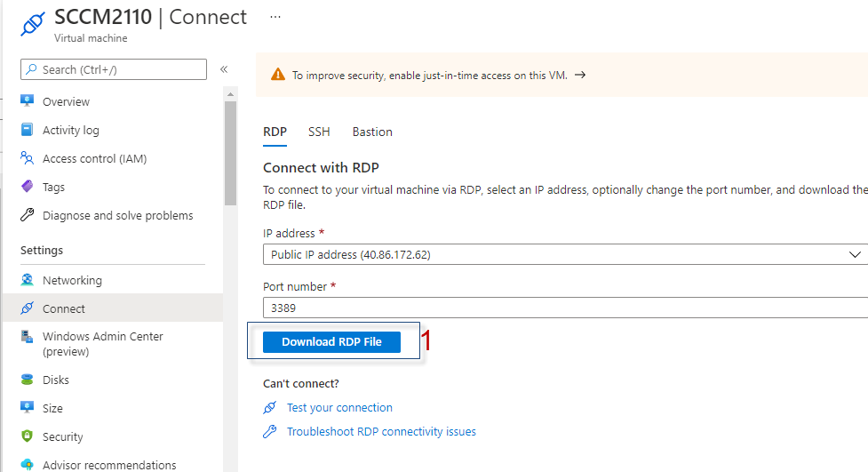Click the sidebar scrollbar up arrow
Screen dimensions: 868x472
click(x=230, y=94)
